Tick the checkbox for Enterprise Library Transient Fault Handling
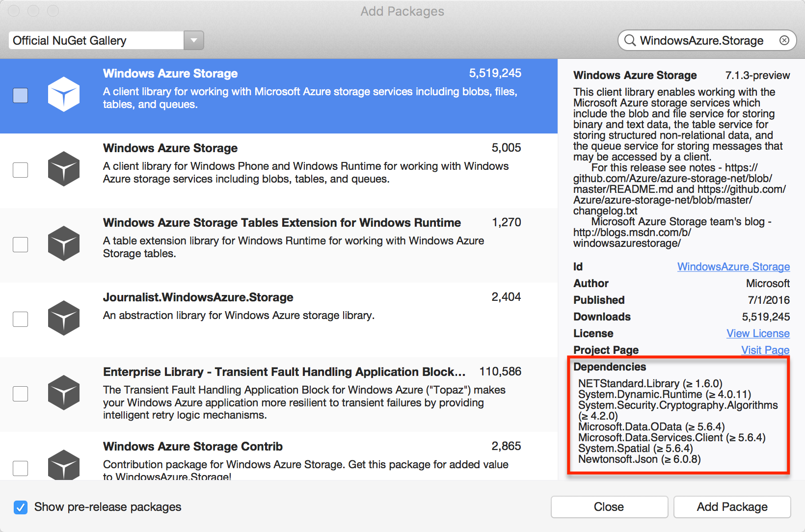This screenshot has width=805, height=532. coord(20,394)
